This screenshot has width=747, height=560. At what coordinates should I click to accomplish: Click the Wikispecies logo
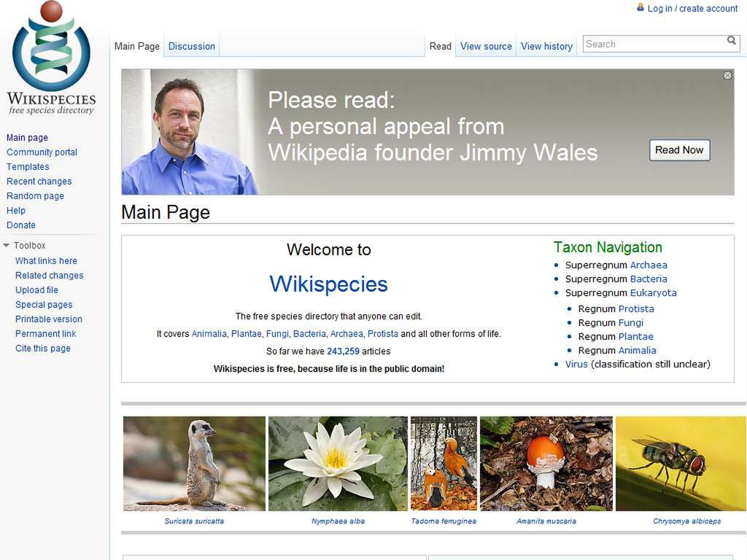pos(52,58)
